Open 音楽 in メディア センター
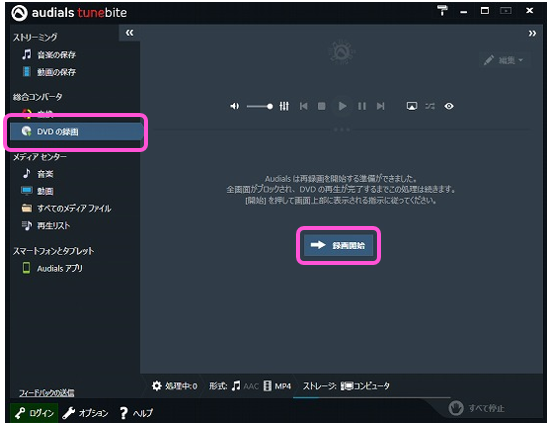Viewport: 547px width, 423px height. click(45, 174)
